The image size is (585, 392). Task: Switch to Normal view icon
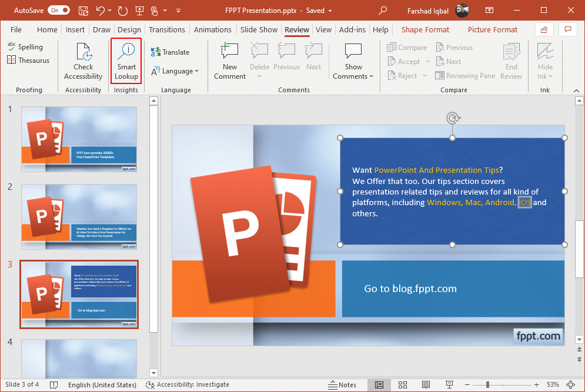pos(379,384)
